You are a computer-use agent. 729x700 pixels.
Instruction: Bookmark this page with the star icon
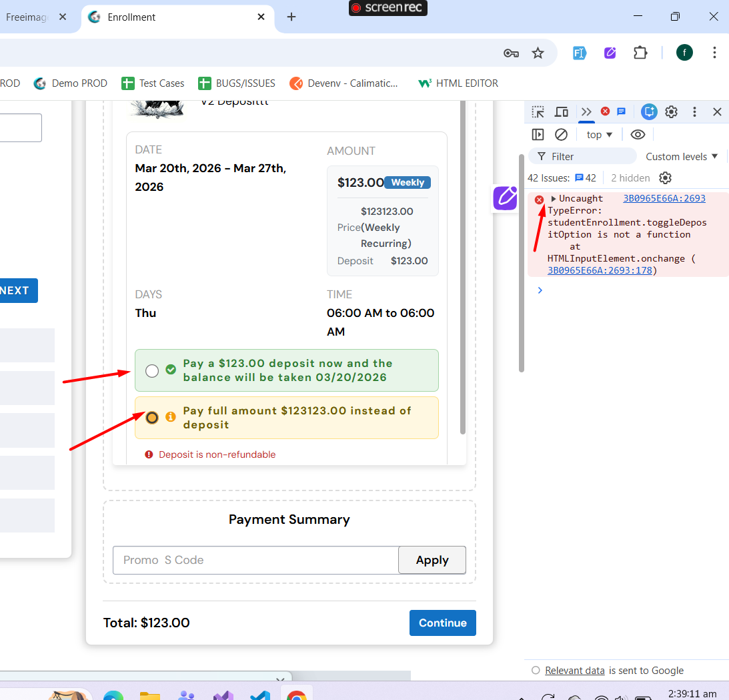pos(538,53)
